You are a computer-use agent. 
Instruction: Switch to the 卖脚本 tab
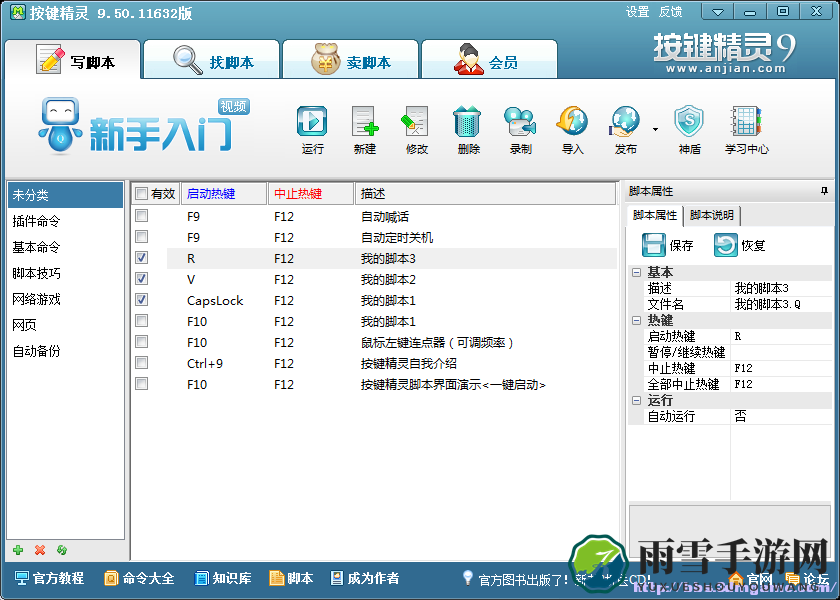350,59
